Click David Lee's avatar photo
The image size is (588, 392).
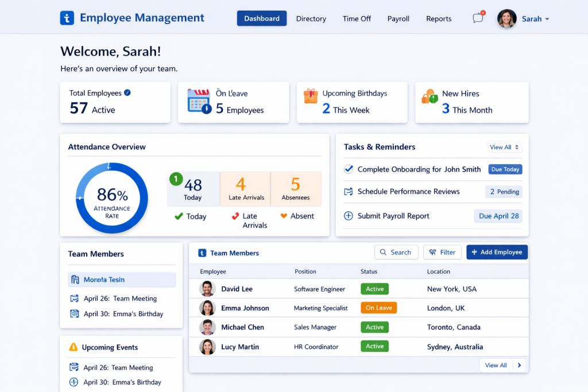coord(207,289)
